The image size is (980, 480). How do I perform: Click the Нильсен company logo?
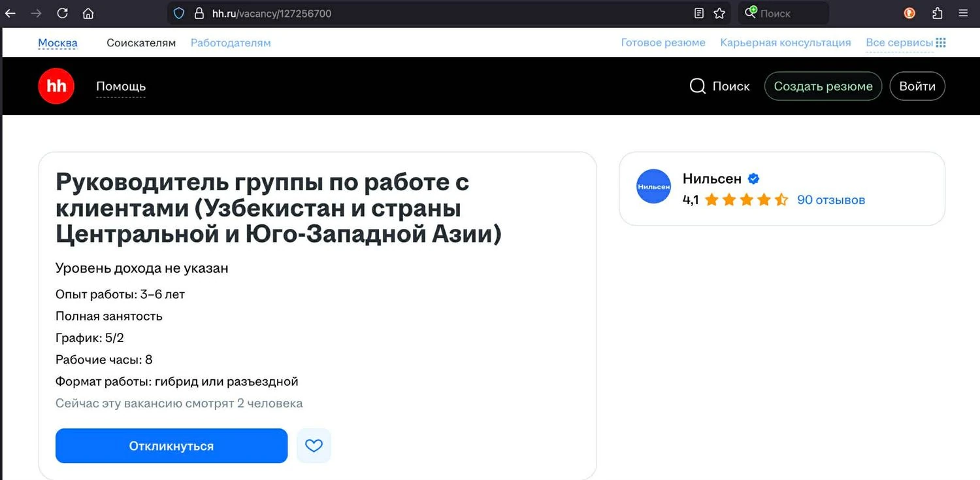pyautogui.click(x=653, y=186)
